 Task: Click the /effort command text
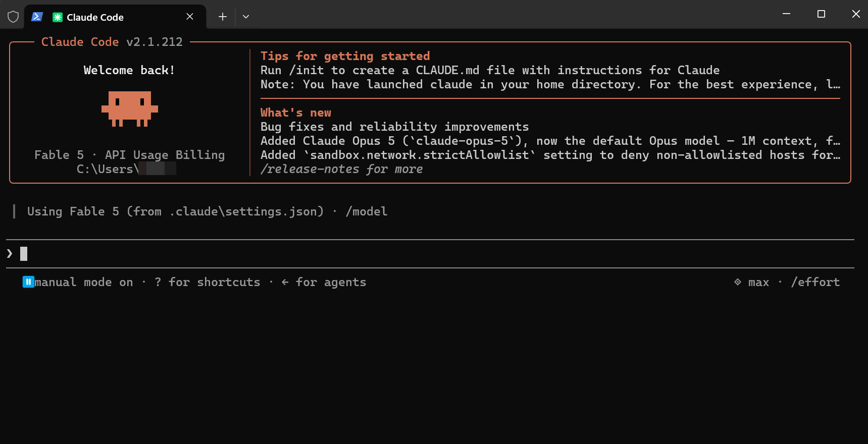[x=815, y=282]
